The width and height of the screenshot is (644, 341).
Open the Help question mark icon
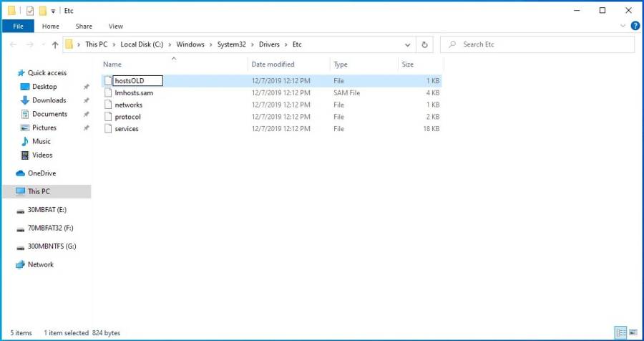tap(635, 26)
